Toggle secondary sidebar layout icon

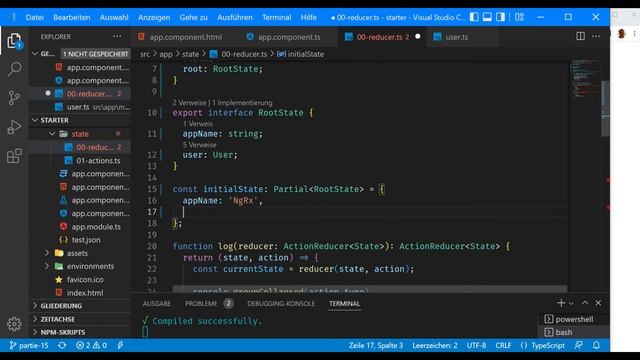pyautogui.click(x=500, y=17)
